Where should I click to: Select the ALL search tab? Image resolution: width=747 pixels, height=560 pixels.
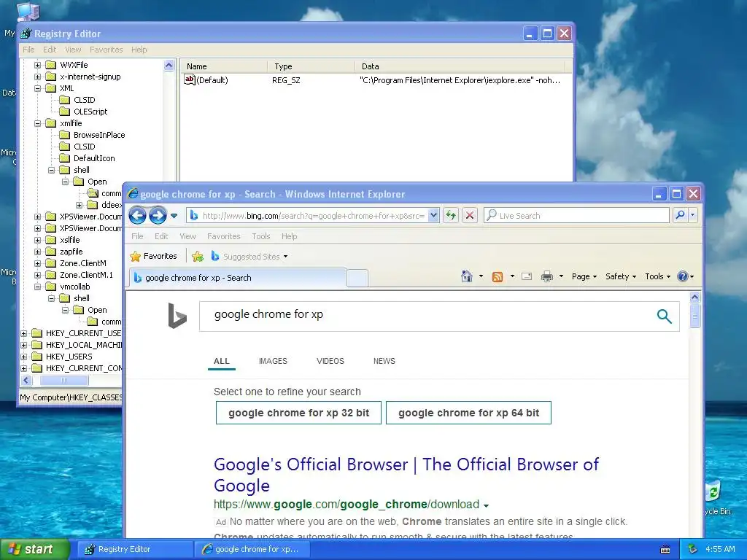click(222, 361)
